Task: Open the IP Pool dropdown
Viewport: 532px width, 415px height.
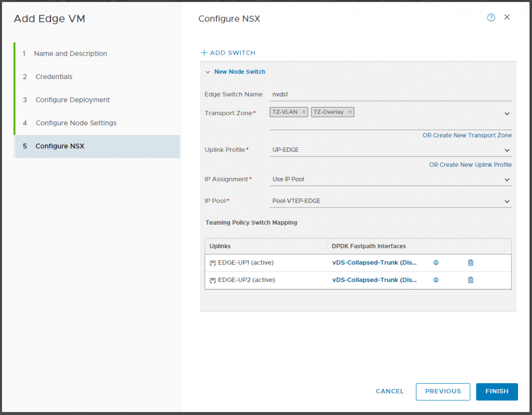Action: coord(507,201)
